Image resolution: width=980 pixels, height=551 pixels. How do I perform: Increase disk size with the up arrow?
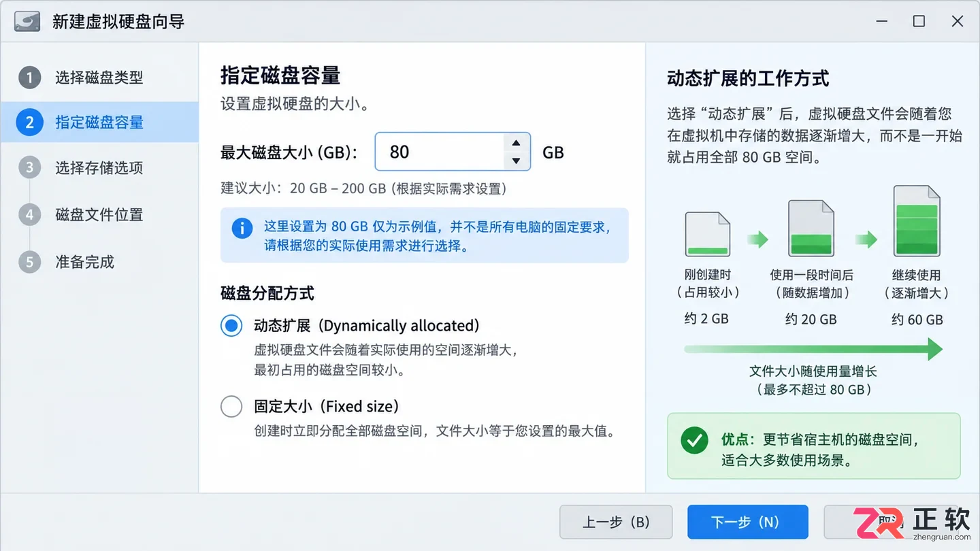(517, 143)
